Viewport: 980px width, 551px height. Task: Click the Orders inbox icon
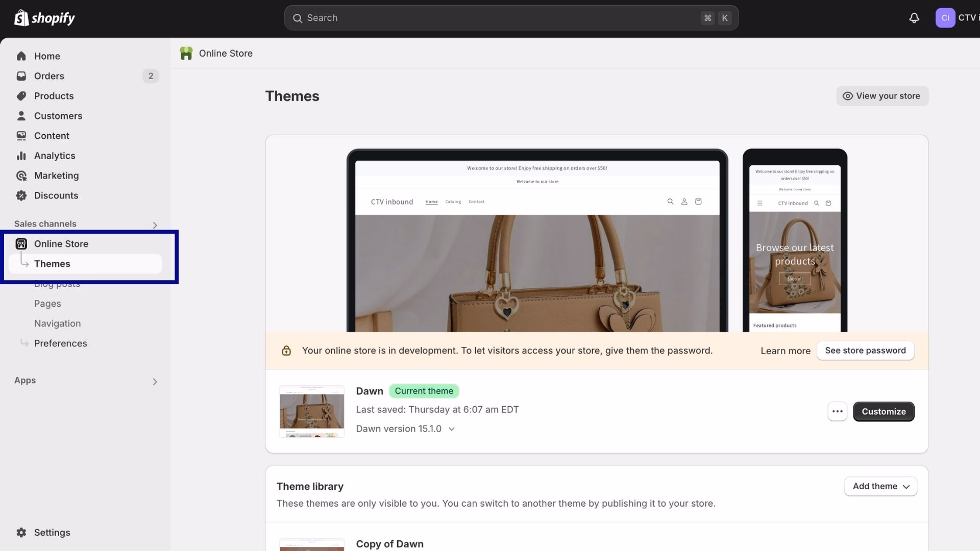(x=21, y=76)
